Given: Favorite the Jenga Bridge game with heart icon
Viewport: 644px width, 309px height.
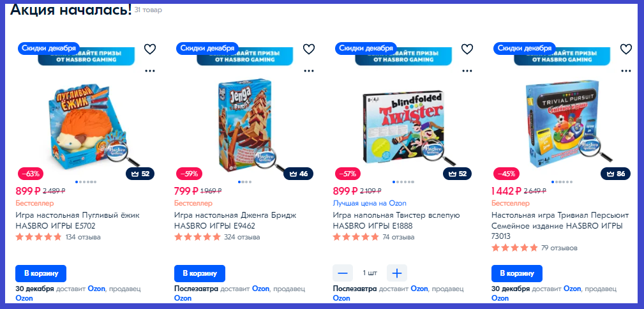Looking at the screenshot, I should pyautogui.click(x=309, y=49).
